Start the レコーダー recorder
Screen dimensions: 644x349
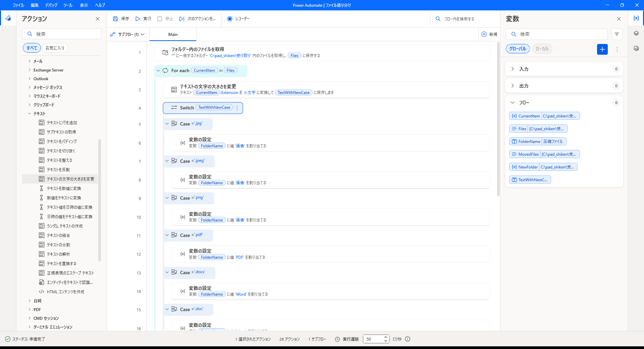tap(238, 19)
